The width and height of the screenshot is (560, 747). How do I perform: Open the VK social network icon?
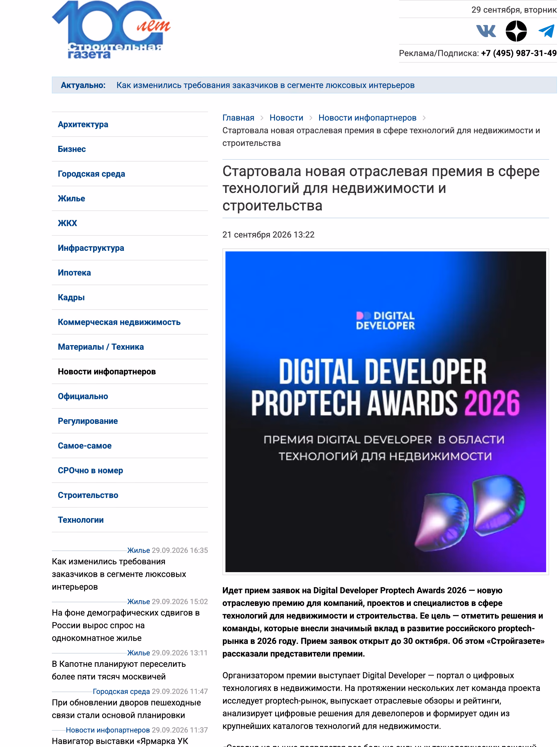(486, 31)
